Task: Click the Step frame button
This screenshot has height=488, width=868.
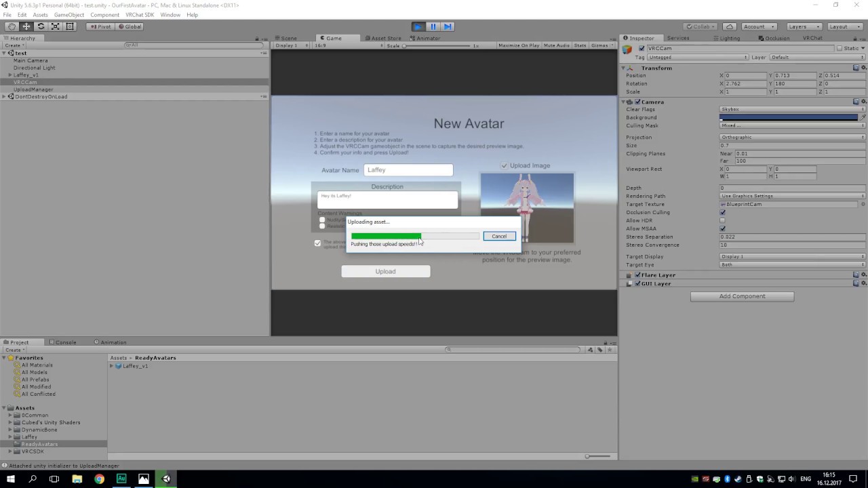Action: (x=448, y=26)
